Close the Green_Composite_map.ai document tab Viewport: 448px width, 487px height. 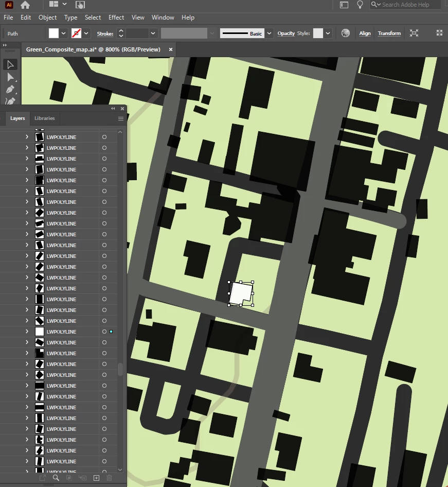tap(171, 49)
